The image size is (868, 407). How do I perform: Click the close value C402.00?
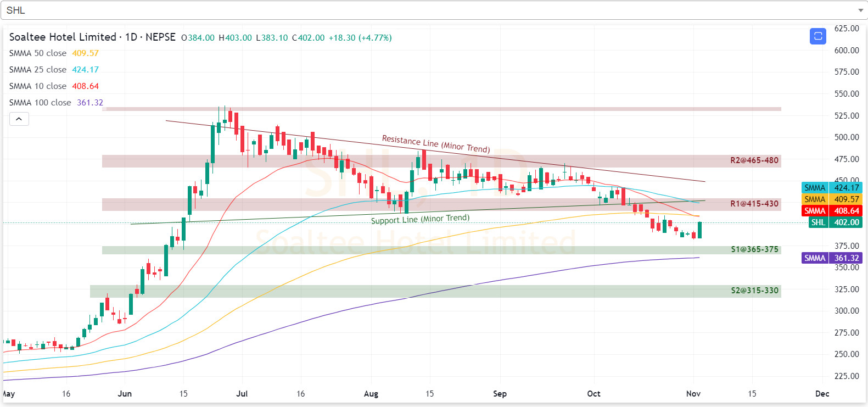pyautogui.click(x=308, y=38)
